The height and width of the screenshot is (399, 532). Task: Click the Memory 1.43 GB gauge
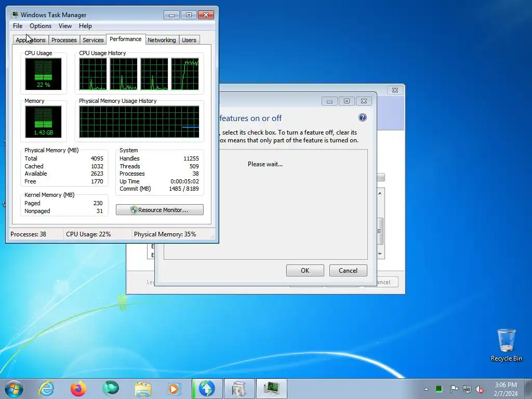pos(43,122)
